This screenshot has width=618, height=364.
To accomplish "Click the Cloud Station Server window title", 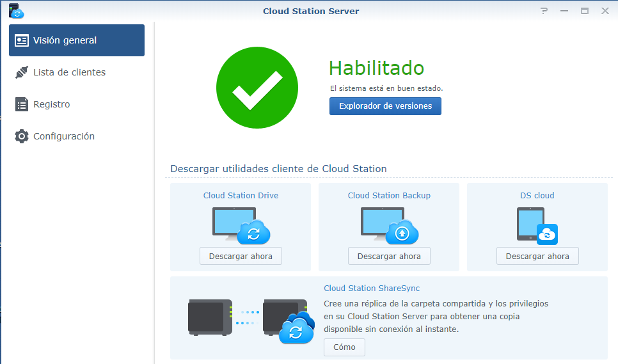I will [311, 11].
